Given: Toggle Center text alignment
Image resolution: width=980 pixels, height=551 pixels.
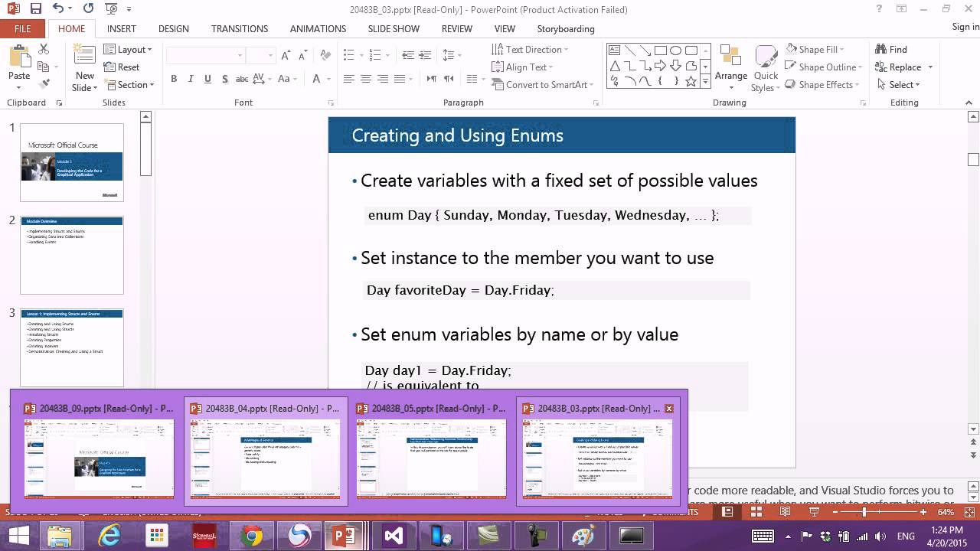Looking at the screenshot, I should (x=366, y=79).
